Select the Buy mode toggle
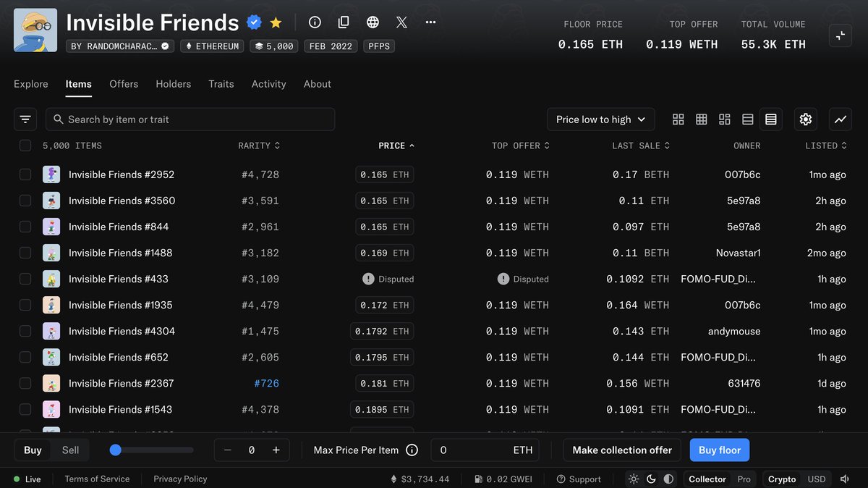 click(x=33, y=450)
